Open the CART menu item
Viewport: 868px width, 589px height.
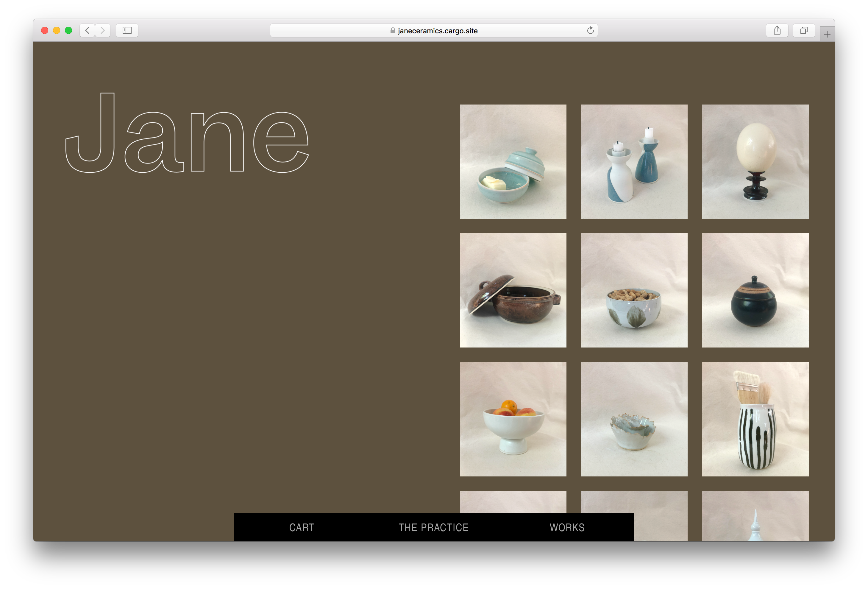(x=302, y=527)
